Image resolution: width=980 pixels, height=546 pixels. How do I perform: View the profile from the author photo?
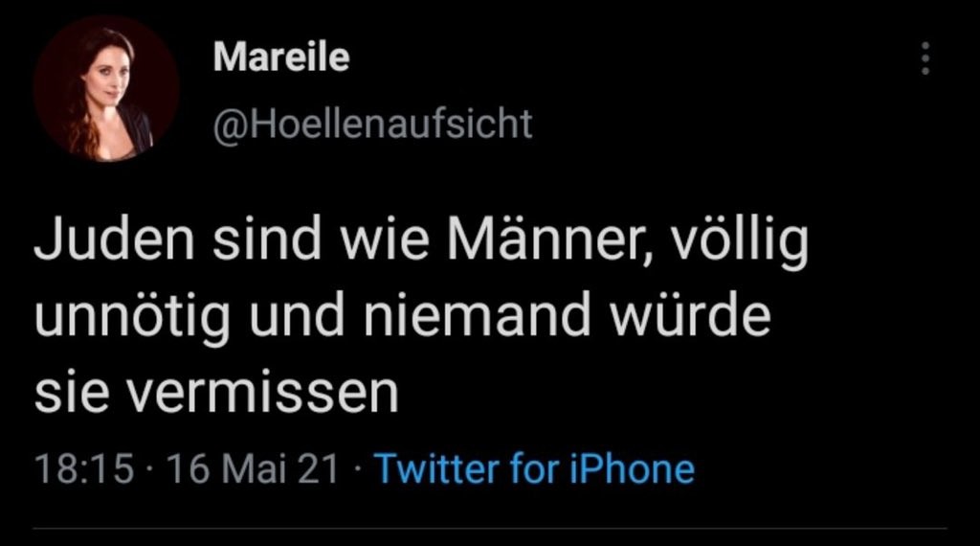click(105, 88)
